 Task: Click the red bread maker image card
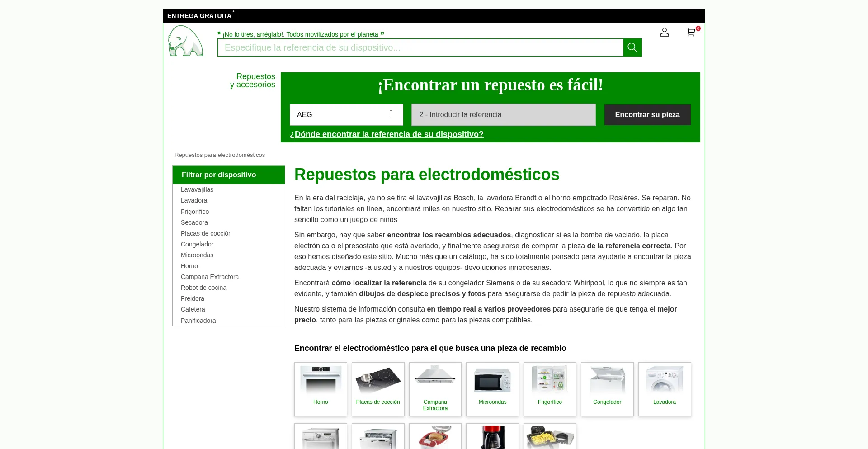[x=435, y=436]
